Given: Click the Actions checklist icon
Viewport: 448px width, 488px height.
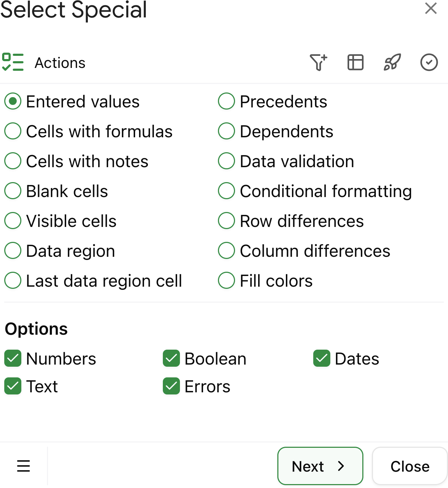Looking at the screenshot, I should 13,62.
